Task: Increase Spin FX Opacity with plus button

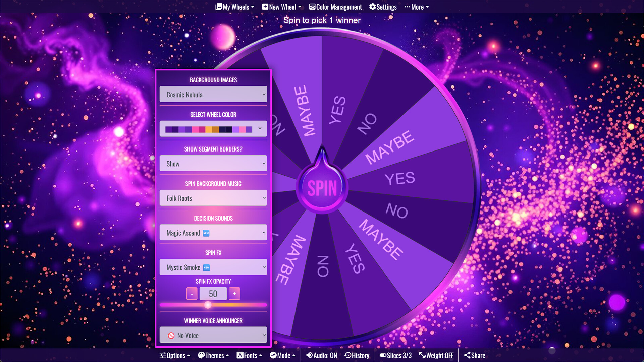Action: 234,293
